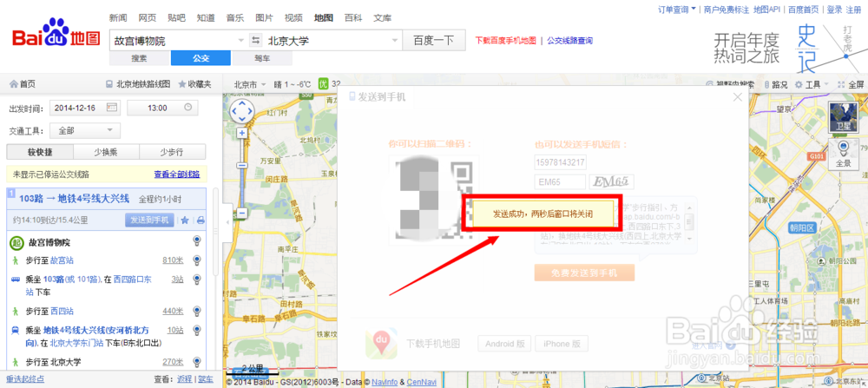Open the start location suggestions dropdown

click(240, 41)
